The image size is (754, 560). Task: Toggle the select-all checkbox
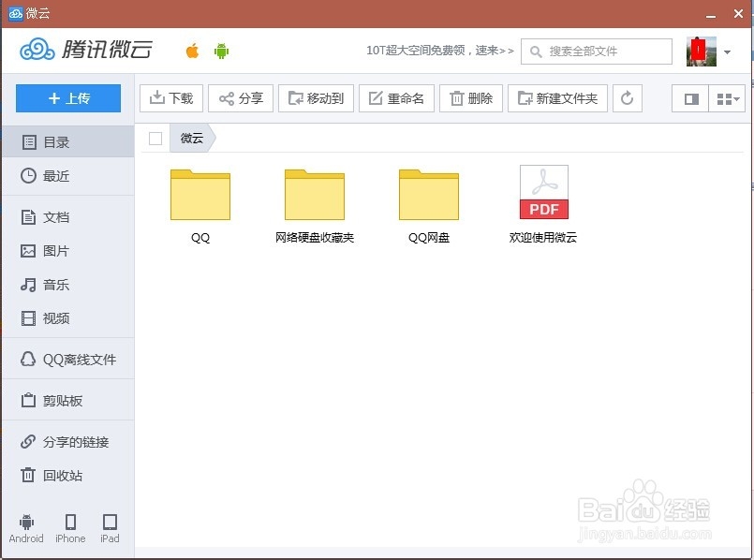[155, 139]
